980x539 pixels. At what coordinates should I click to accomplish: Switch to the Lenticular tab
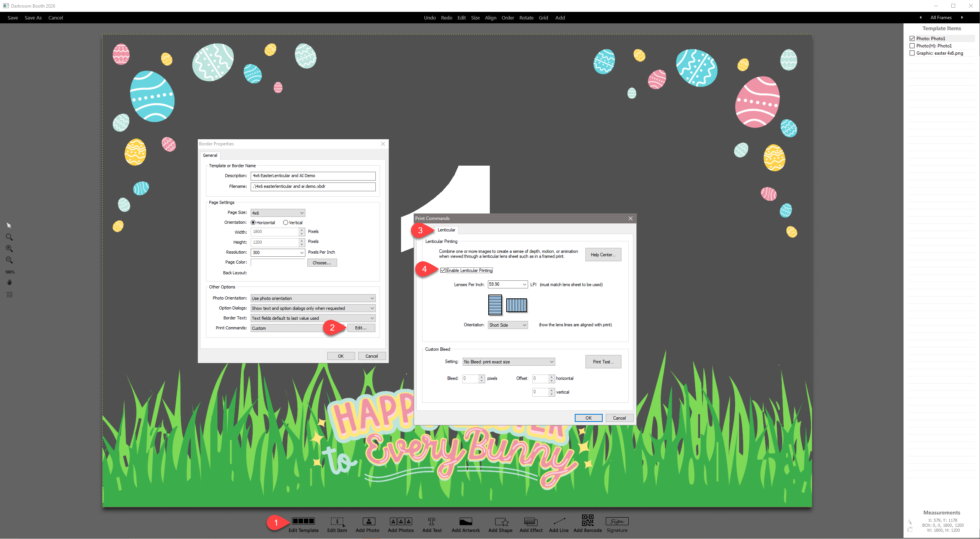[446, 230]
